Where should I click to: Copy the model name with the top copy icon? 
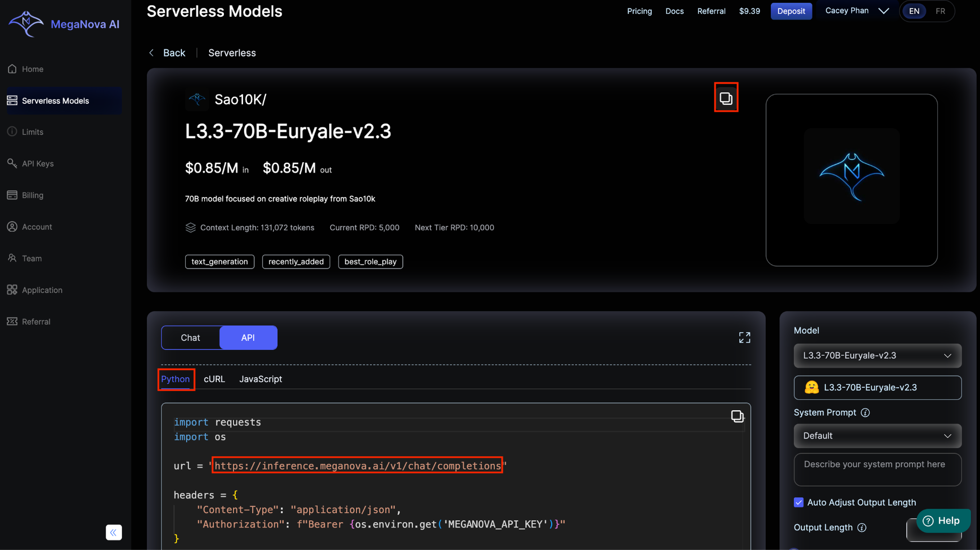[x=726, y=98]
